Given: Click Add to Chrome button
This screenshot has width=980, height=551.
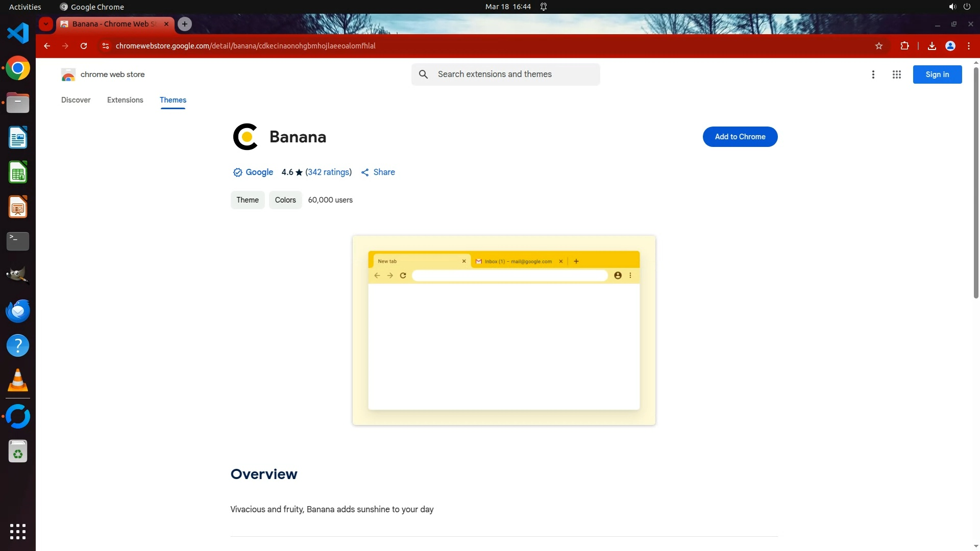Looking at the screenshot, I should click(740, 137).
